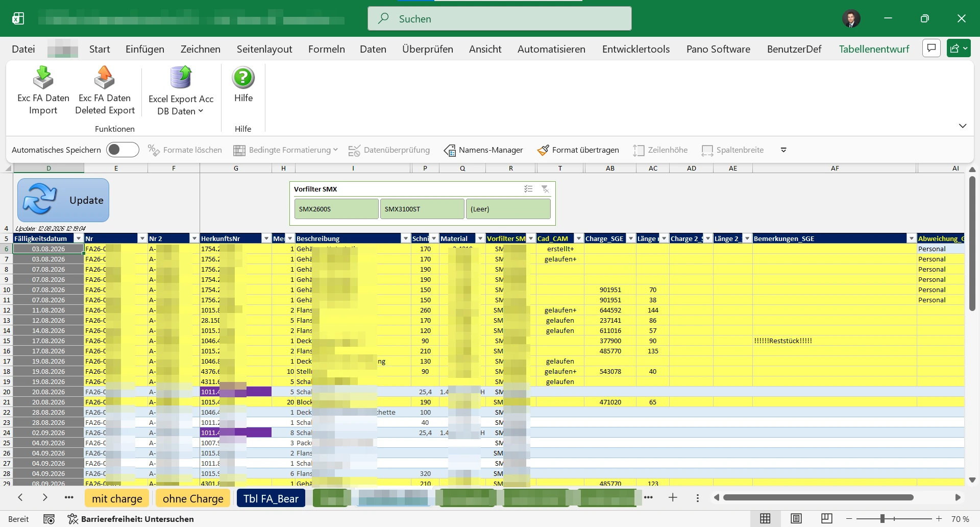Viewport: 980px width, 527px height.
Task: Open the Namens-Manager
Action: click(483, 150)
